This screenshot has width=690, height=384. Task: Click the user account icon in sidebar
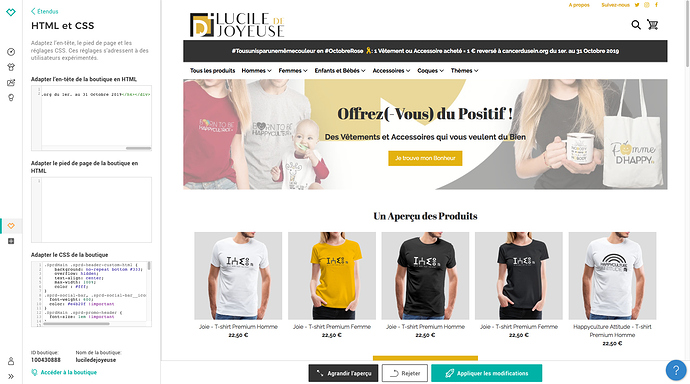click(11, 361)
